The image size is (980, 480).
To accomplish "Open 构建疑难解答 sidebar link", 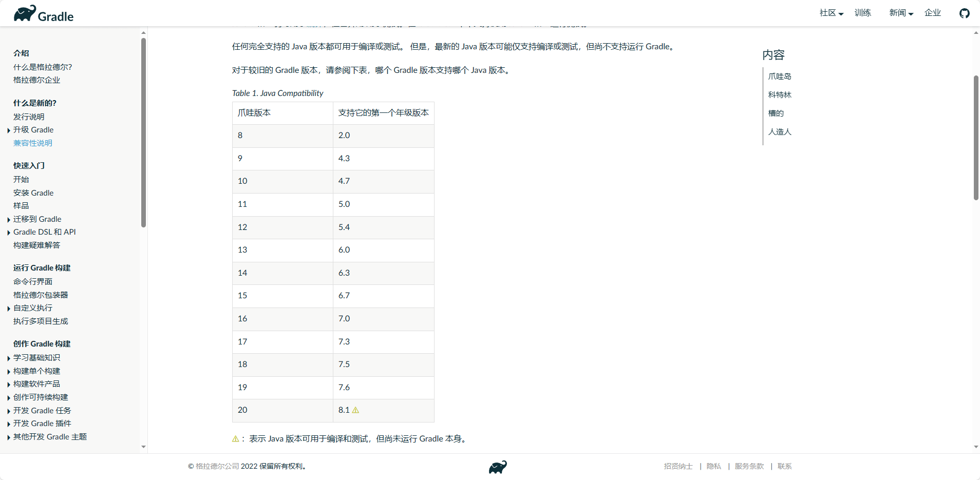I will coord(36,245).
